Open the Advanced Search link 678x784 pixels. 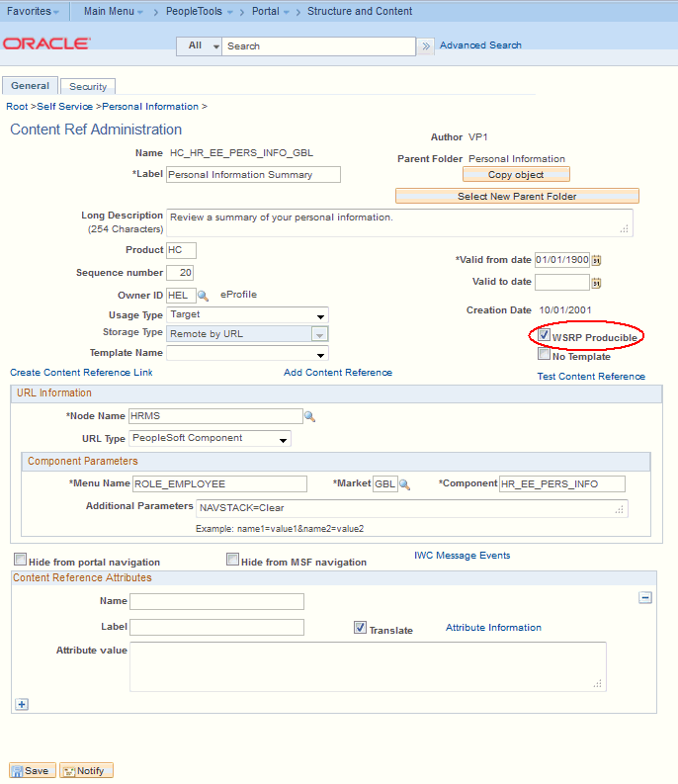480,45
